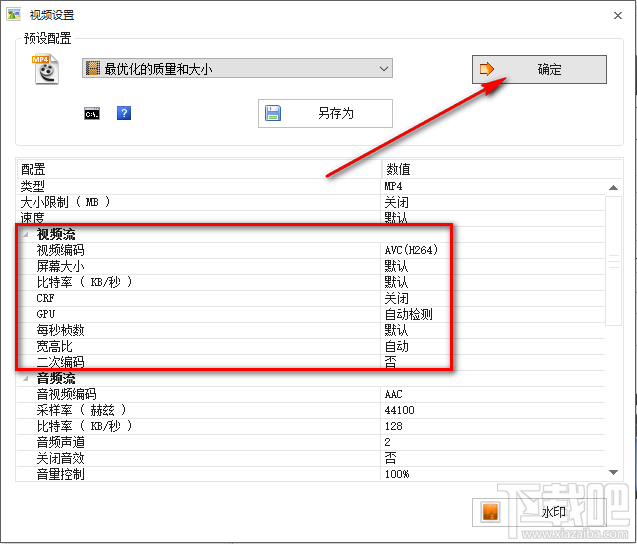Click the scroll down arrow in the settings list

pyautogui.click(x=613, y=472)
